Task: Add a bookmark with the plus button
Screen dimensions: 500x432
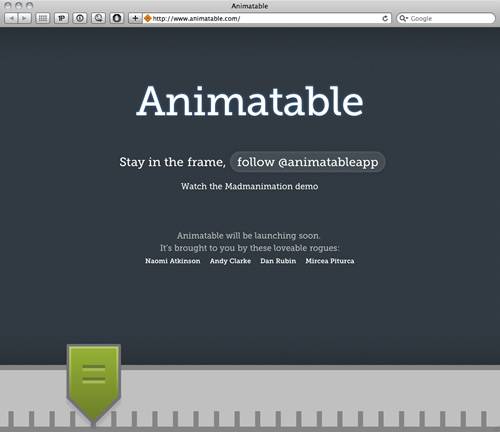Action: point(135,18)
